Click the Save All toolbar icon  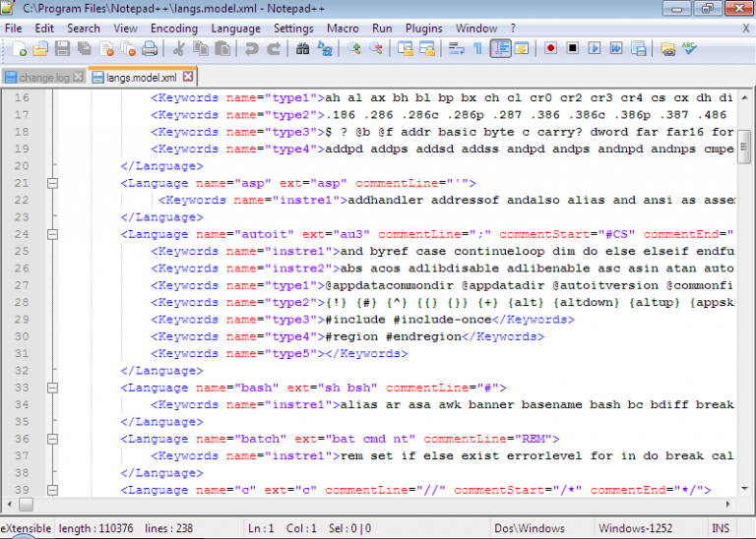click(85, 48)
